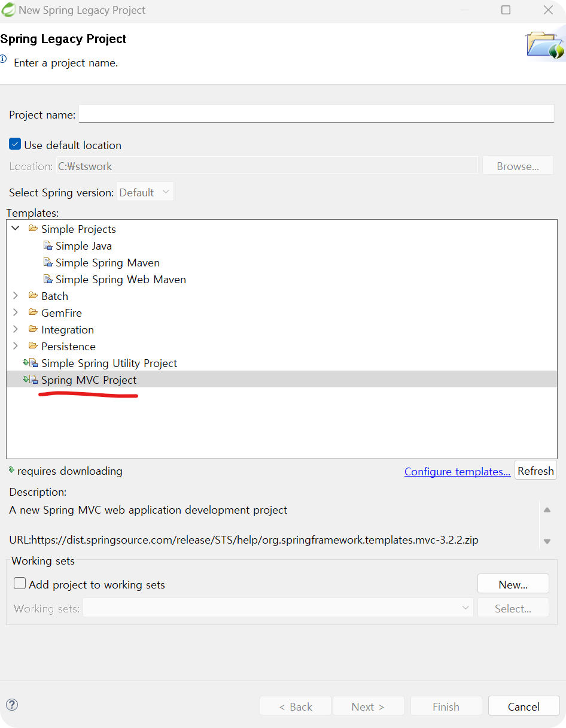Screen dimensions: 566x728
Task: Close the dialog with the X button
Action: [x=548, y=10]
